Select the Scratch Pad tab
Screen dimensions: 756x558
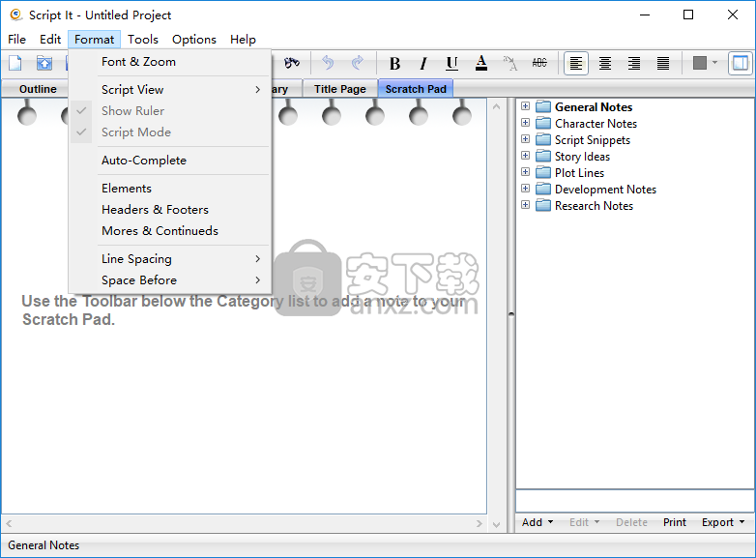pos(416,89)
